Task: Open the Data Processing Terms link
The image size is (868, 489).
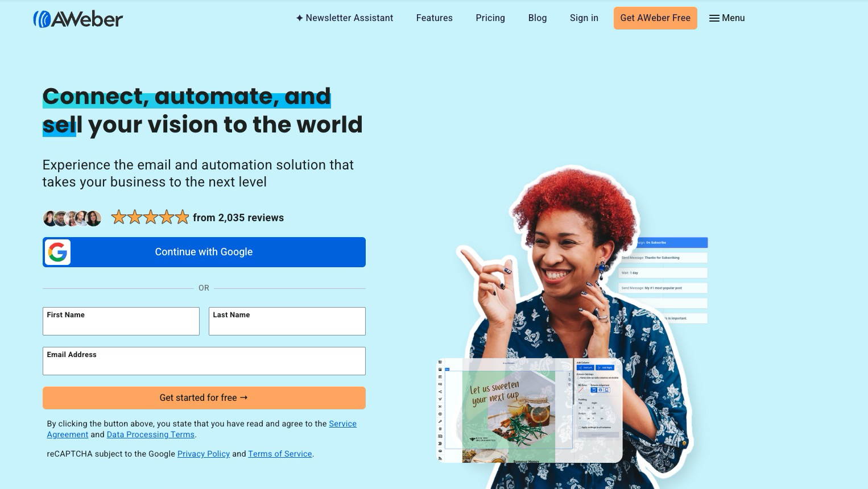Action: [151, 434]
